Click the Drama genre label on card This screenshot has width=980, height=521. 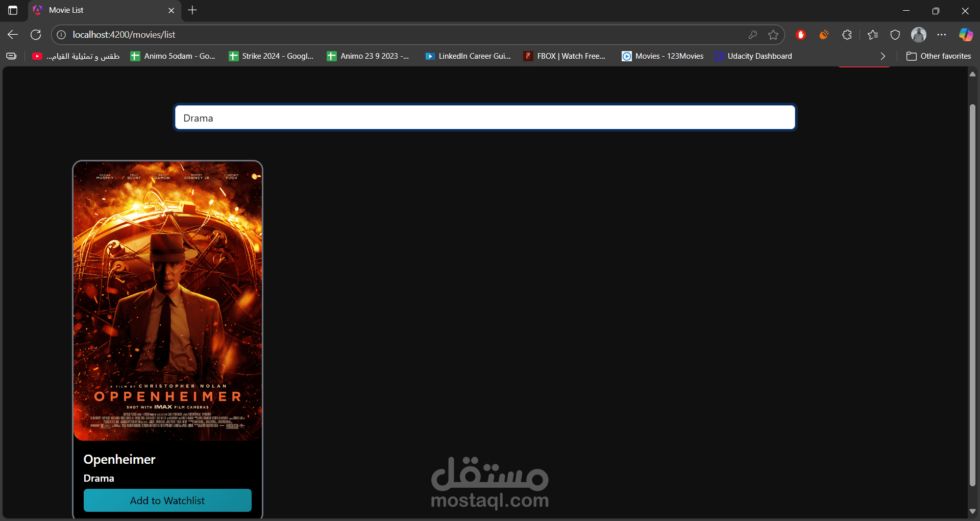99,478
